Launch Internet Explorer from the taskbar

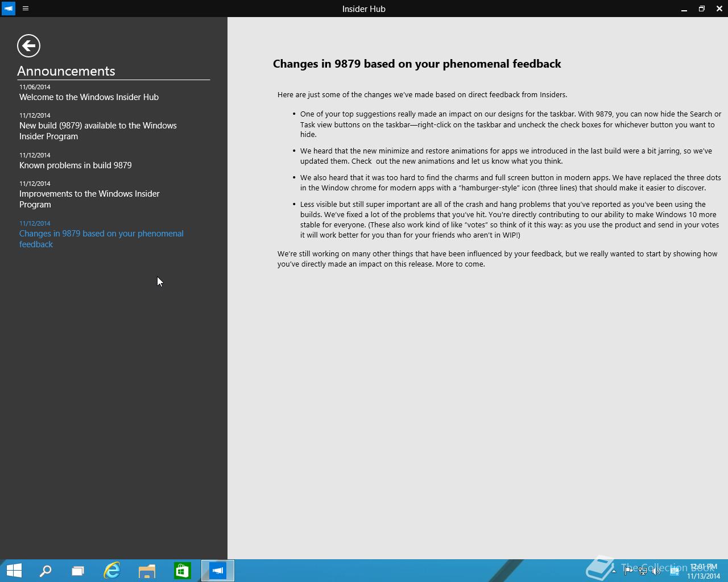click(112, 571)
